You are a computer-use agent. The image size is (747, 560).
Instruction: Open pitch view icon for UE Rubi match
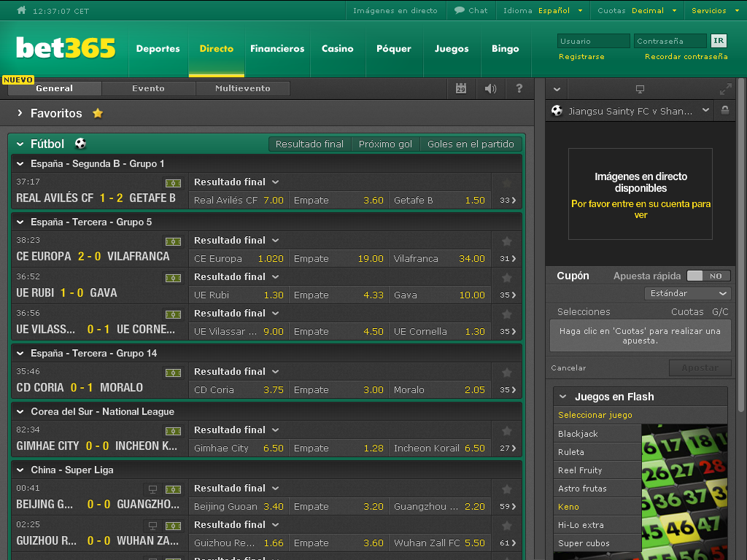click(173, 278)
